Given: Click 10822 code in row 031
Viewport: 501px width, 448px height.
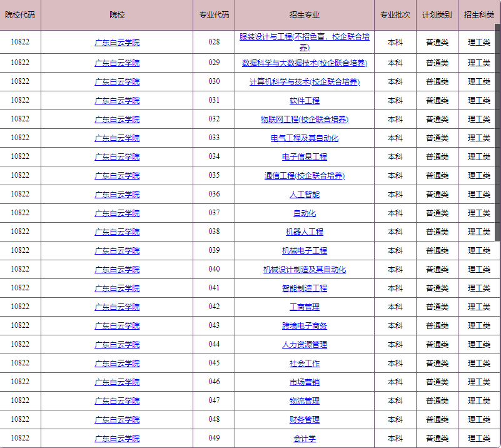Looking at the screenshot, I should coord(20,100).
